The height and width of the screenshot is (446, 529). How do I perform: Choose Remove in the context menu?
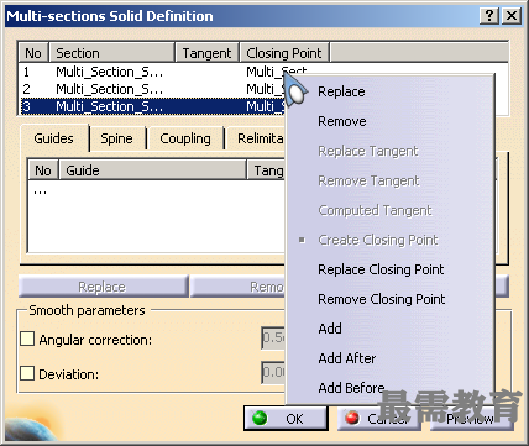[x=342, y=121]
